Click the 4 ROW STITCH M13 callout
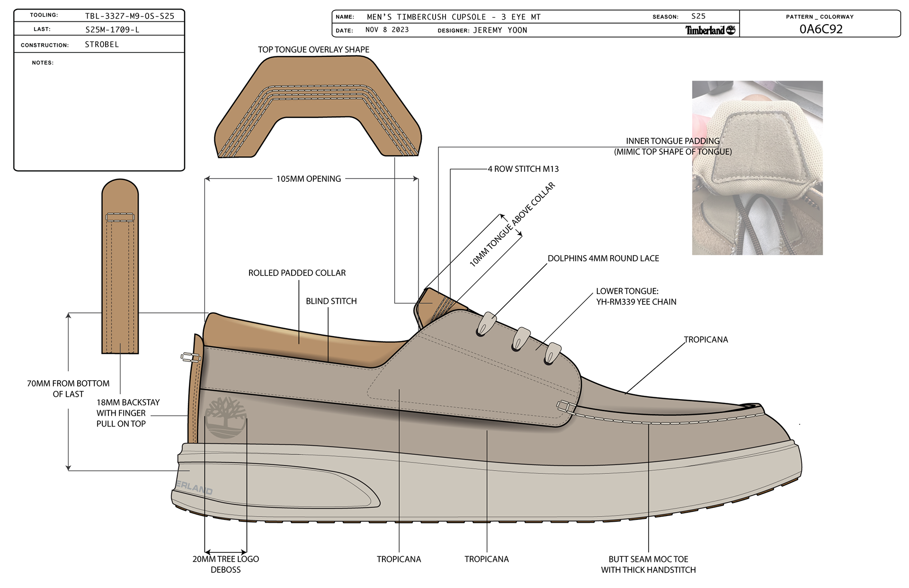 (x=523, y=169)
